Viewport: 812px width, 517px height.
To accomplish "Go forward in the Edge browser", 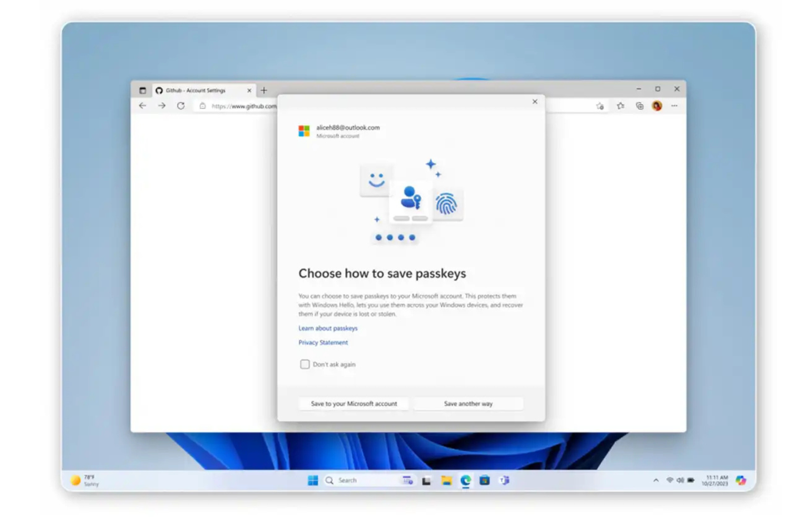I will click(162, 106).
